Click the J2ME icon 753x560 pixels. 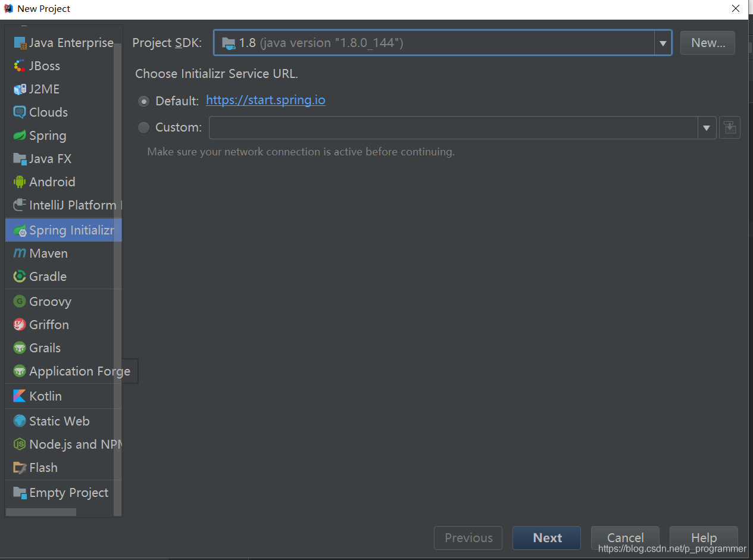[x=20, y=89]
